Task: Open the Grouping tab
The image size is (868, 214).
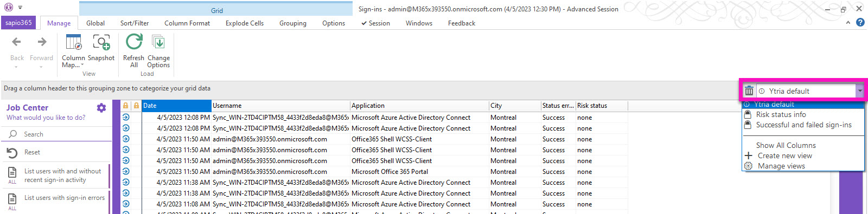Action: pos(293,23)
